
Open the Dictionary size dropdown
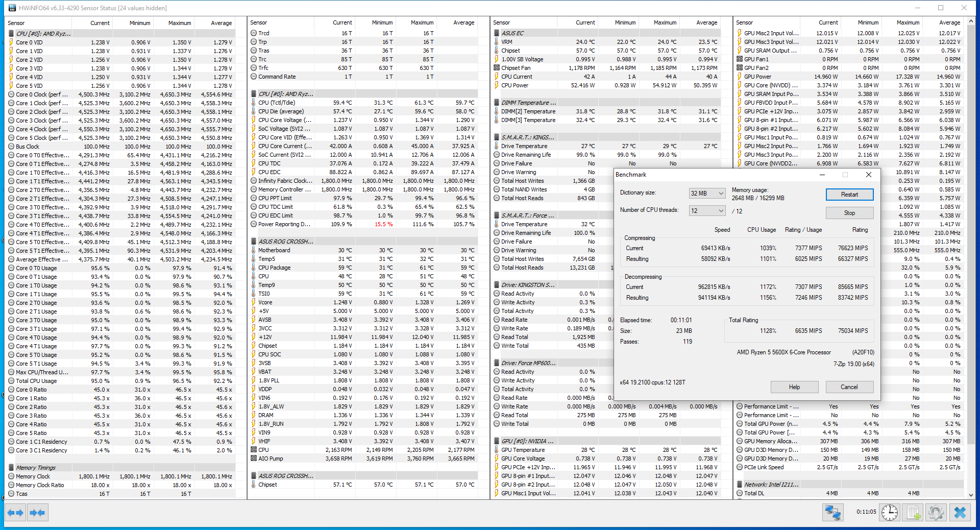[707, 193]
